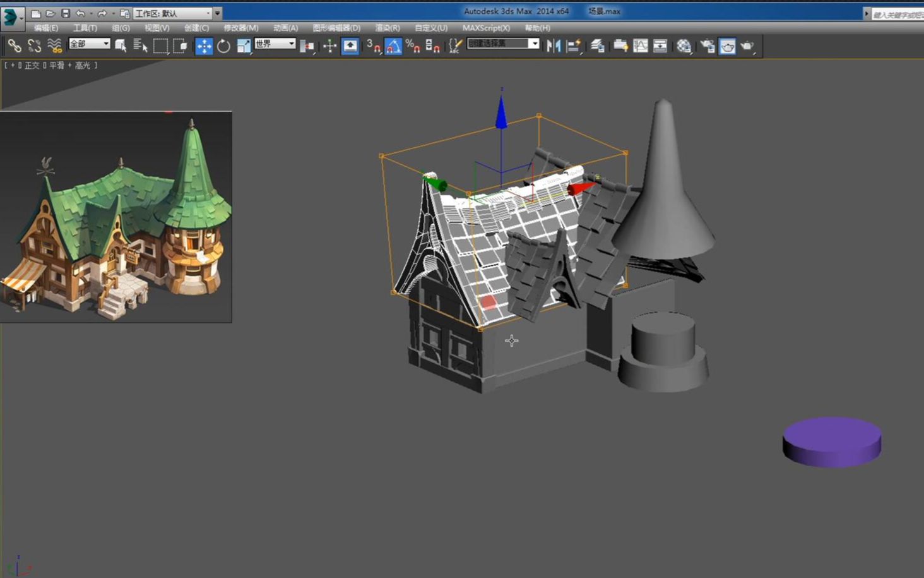Screen dimensions: 924x578
Task: Open the Graphite ribbon toggle icon
Action: pyautogui.click(x=620, y=45)
